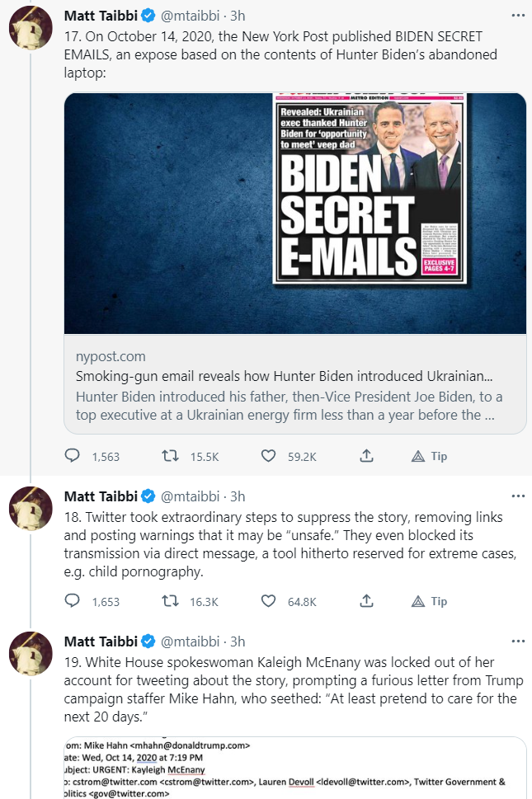The height and width of the screenshot is (799, 532).
Task: Open Matt Taibbi's profile from tweet 17 name
Action: point(101,16)
